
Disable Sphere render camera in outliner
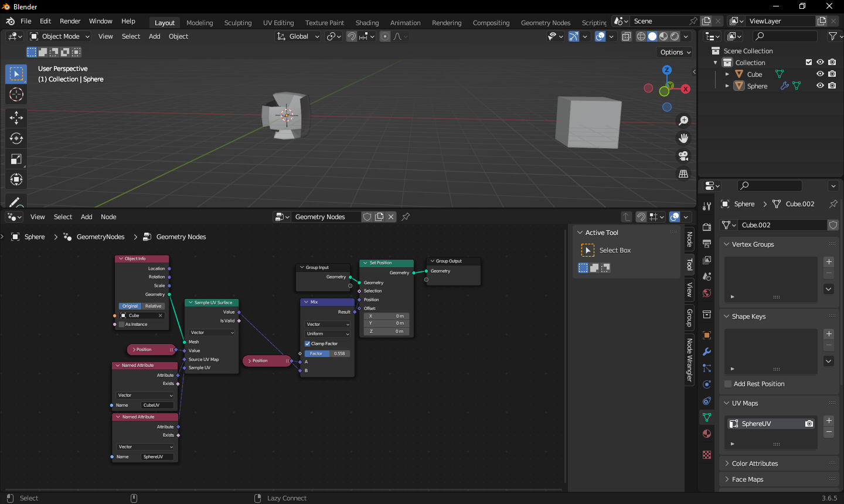[x=832, y=86]
